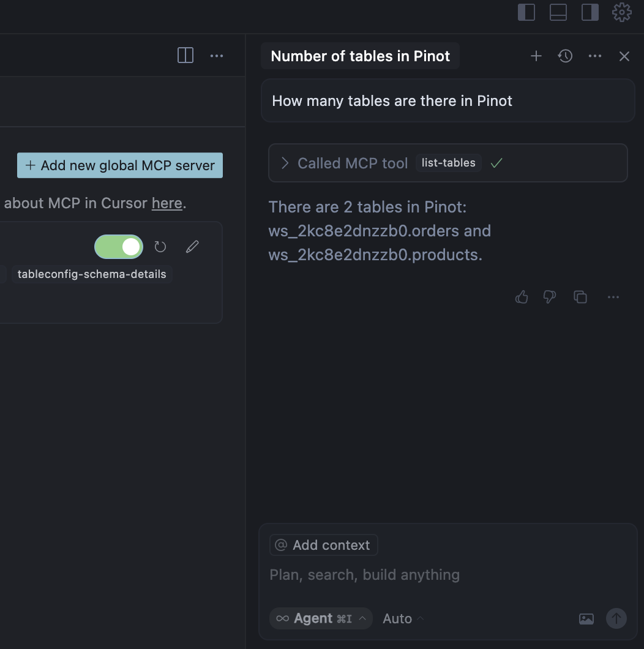Start a new chat with plus icon
The image size is (644, 649).
(x=536, y=56)
